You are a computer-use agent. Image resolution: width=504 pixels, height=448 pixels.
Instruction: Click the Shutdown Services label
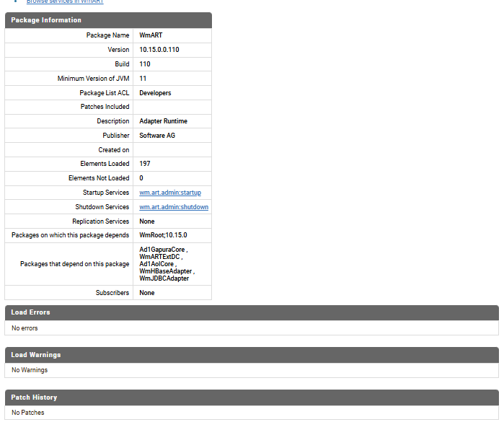pos(102,207)
